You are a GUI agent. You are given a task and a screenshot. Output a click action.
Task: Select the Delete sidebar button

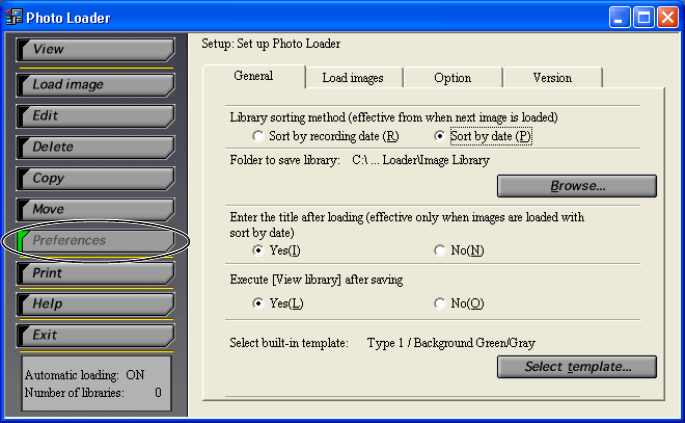coord(95,147)
